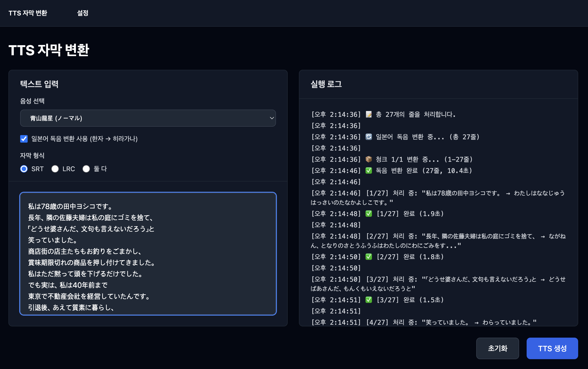Click green checkmark next to [2/27] 완료
This screenshot has width=588, height=369.
pos(368,257)
